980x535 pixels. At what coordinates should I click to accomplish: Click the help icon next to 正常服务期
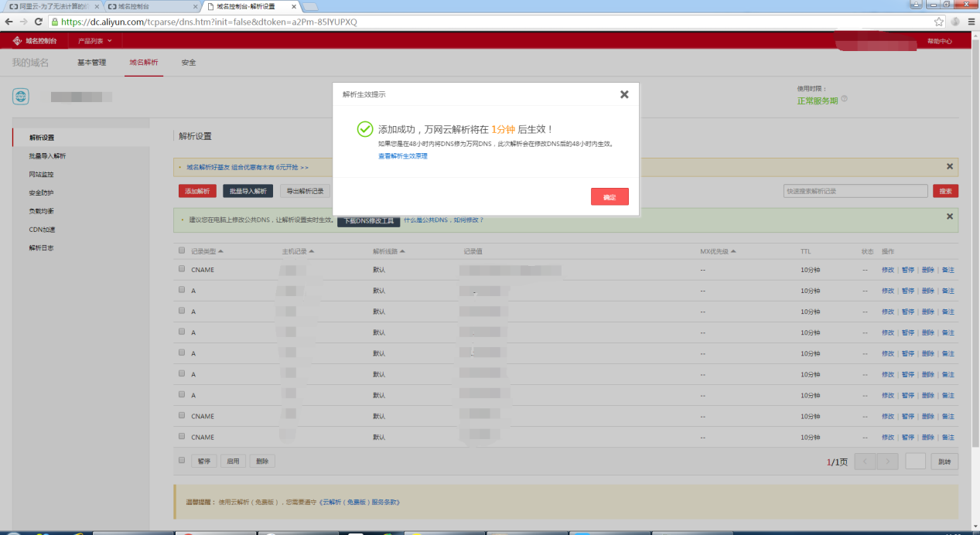(x=844, y=100)
